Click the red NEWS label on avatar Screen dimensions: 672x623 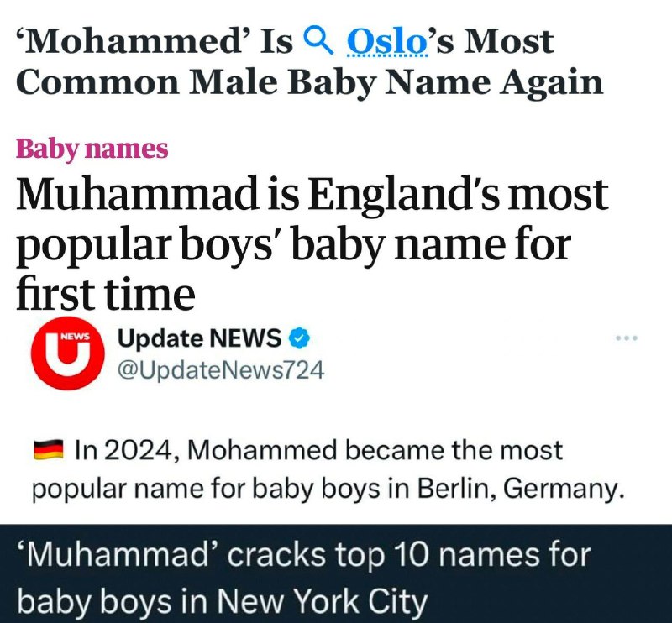[x=76, y=336]
